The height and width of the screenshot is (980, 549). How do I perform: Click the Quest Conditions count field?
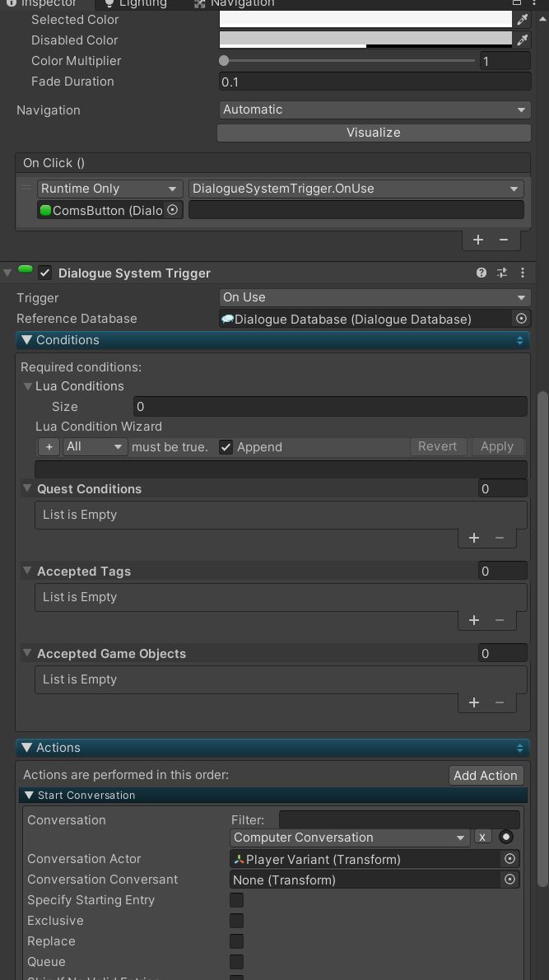(x=503, y=488)
